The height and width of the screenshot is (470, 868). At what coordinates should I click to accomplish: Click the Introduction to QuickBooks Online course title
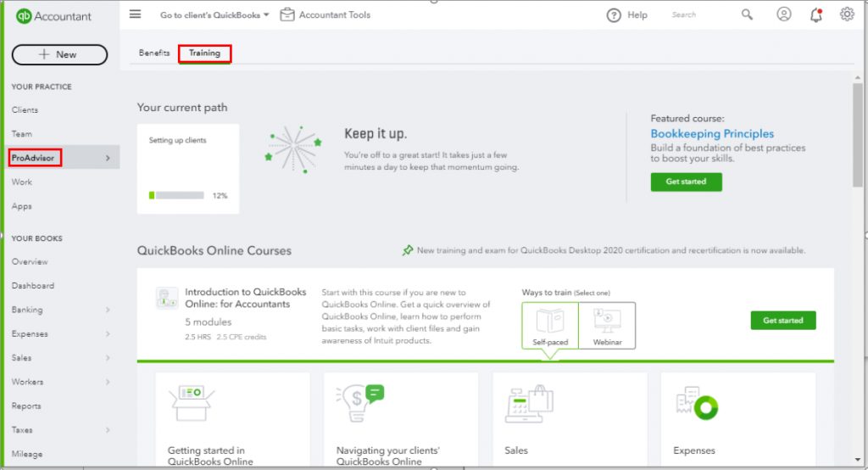(245, 298)
